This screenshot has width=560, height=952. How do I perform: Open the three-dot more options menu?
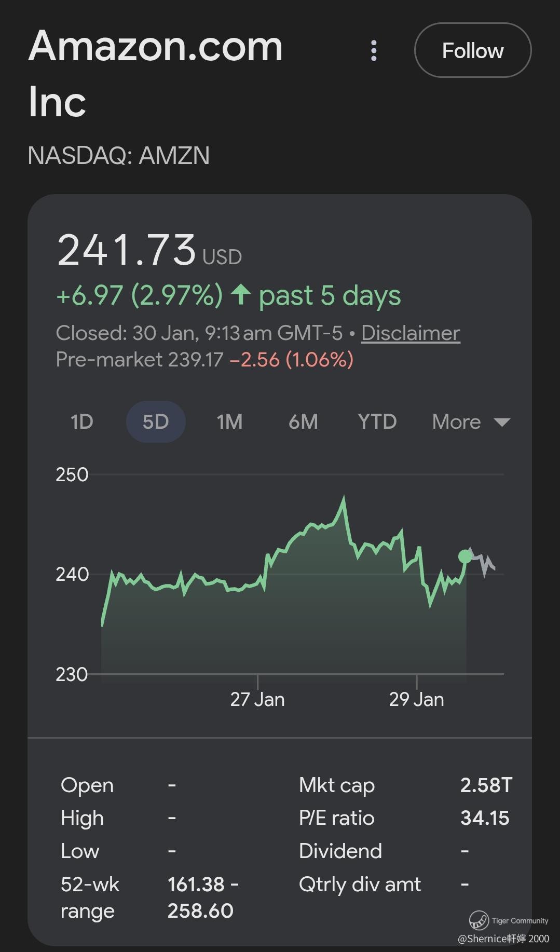coord(374,51)
